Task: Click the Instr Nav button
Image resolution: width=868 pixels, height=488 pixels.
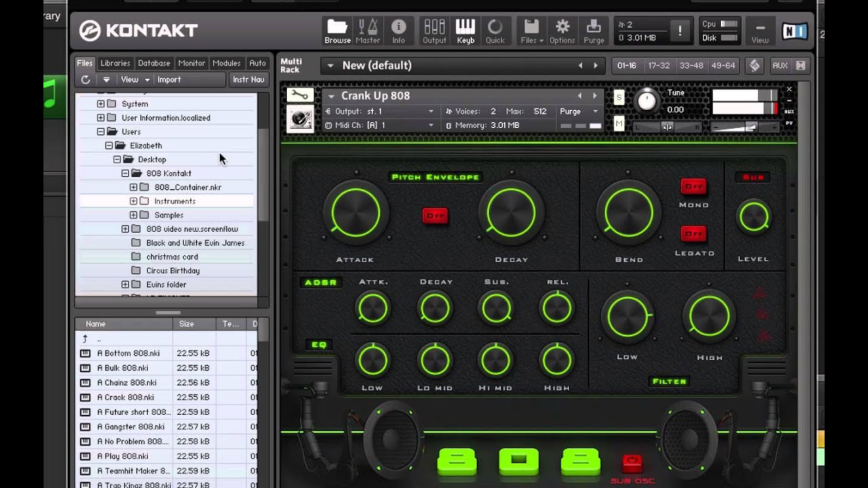Action: (x=249, y=79)
